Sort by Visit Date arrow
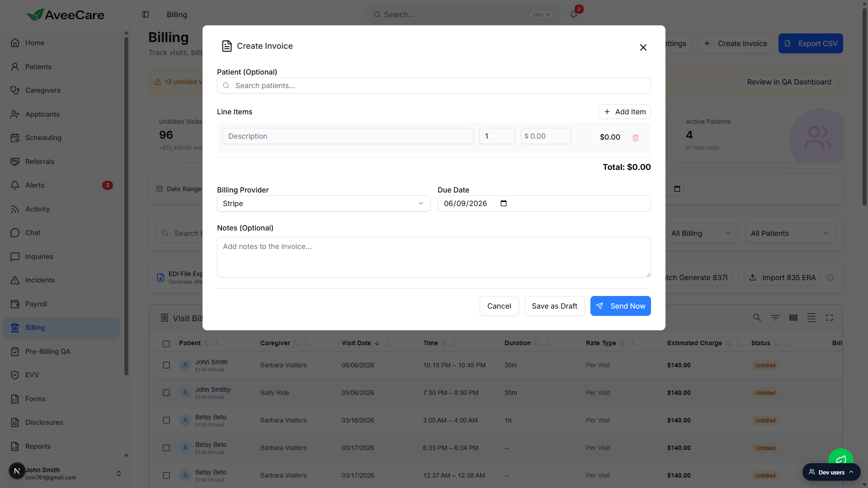This screenshot has width=868, height=488. [377, 343]
